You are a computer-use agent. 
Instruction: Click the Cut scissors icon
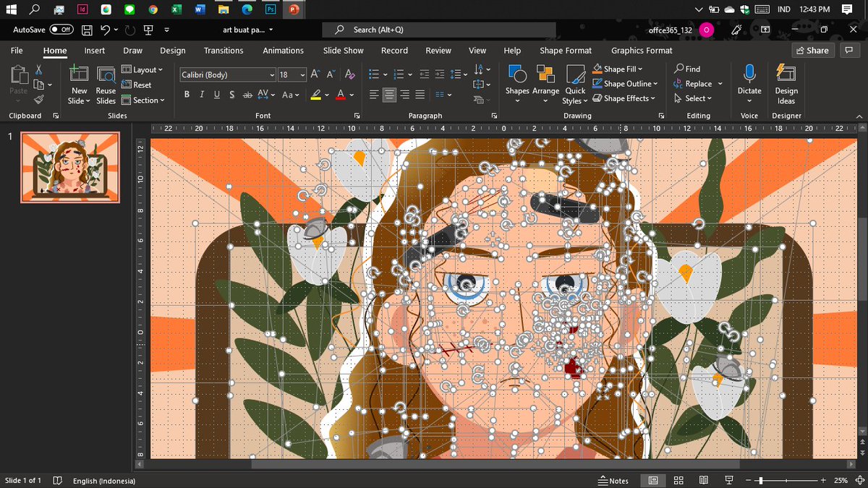click(39, 70)
